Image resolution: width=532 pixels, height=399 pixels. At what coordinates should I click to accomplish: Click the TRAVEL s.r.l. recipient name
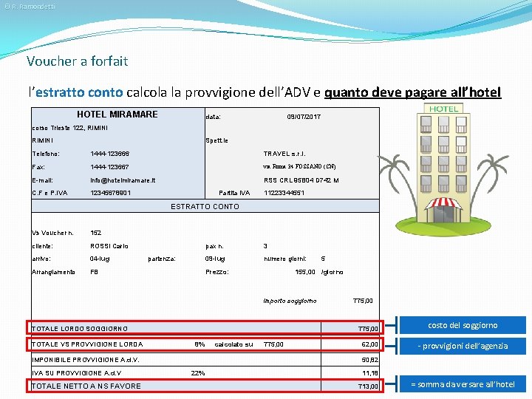point(284,154)
